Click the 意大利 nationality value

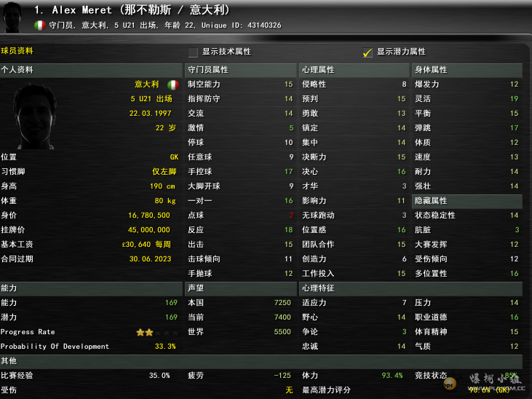146,84
